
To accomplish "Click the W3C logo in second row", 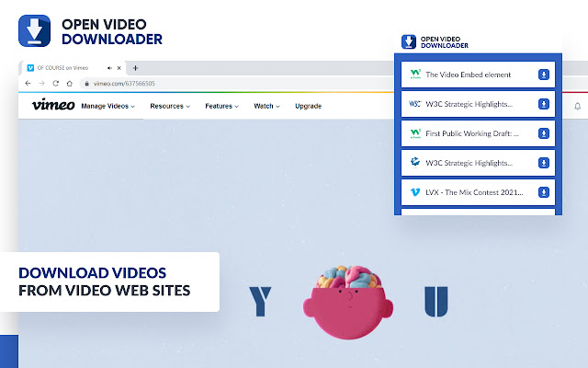I will point(415,104).
